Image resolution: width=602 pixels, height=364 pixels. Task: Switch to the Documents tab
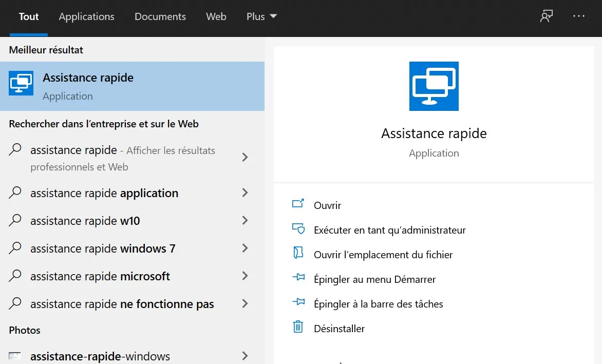pos(160,16)
